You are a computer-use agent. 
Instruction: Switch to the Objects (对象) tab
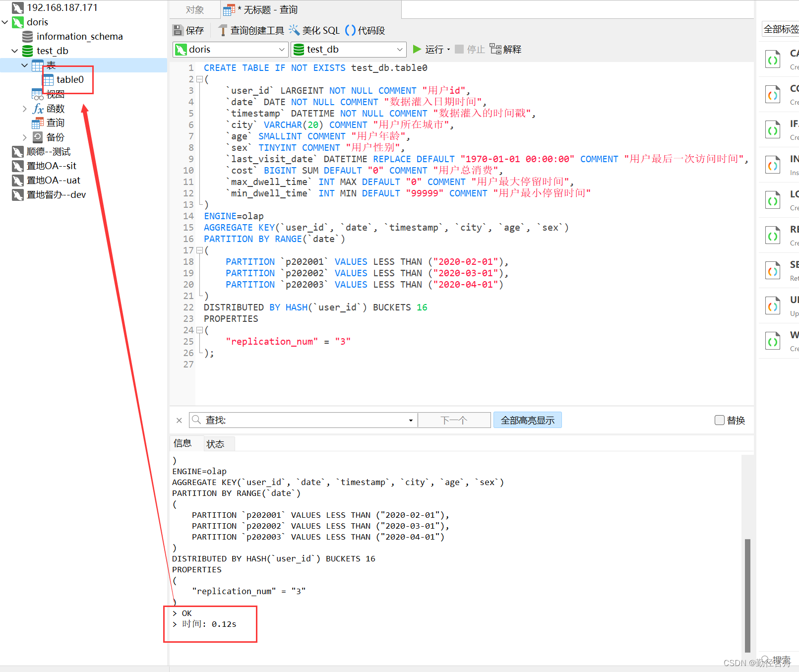pyautogui.click(x=195, y=9)
